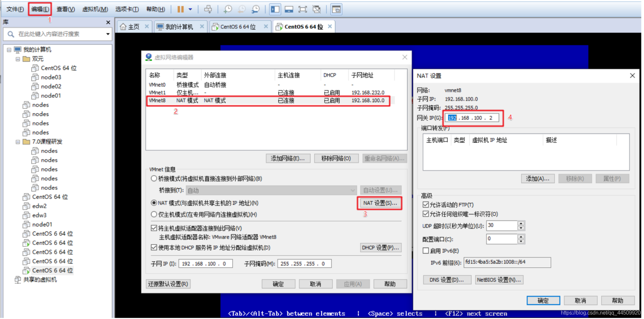
Task: Collapse the 双元 folder
Action: coord(18,59)
